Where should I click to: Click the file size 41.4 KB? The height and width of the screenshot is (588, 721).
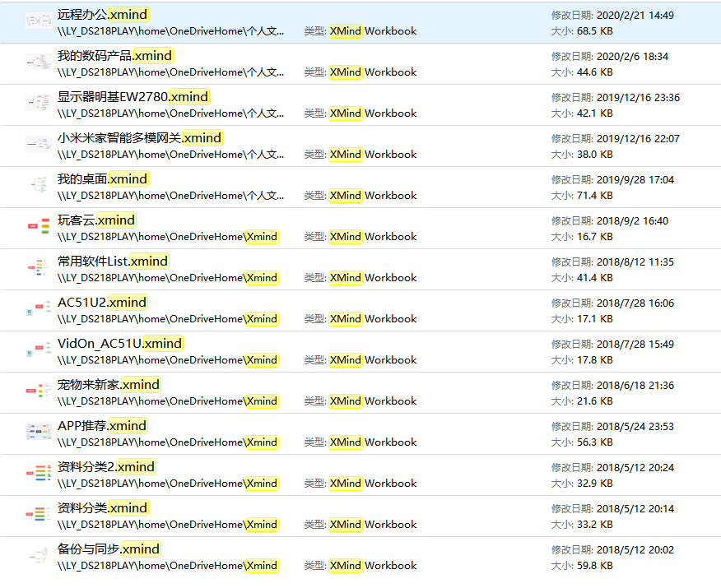595,278
